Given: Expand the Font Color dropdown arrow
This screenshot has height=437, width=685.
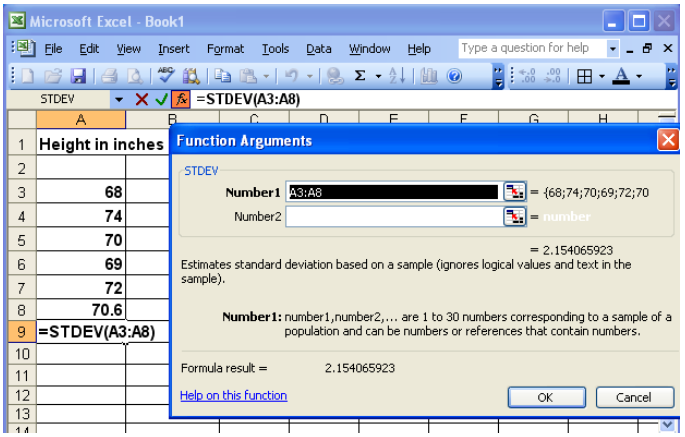Looking at the screenshot, I should pyautogui.click(x=640, y=75).
